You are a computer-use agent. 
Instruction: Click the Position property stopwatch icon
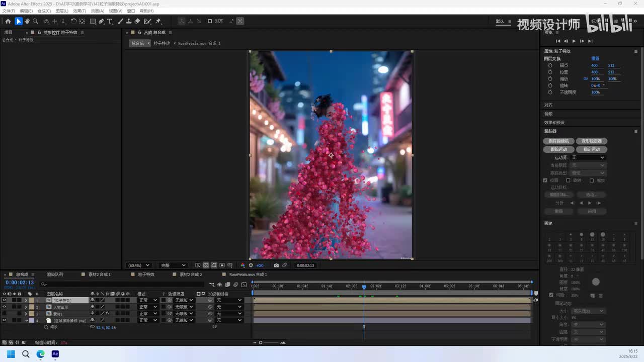[x=550, y=72]
